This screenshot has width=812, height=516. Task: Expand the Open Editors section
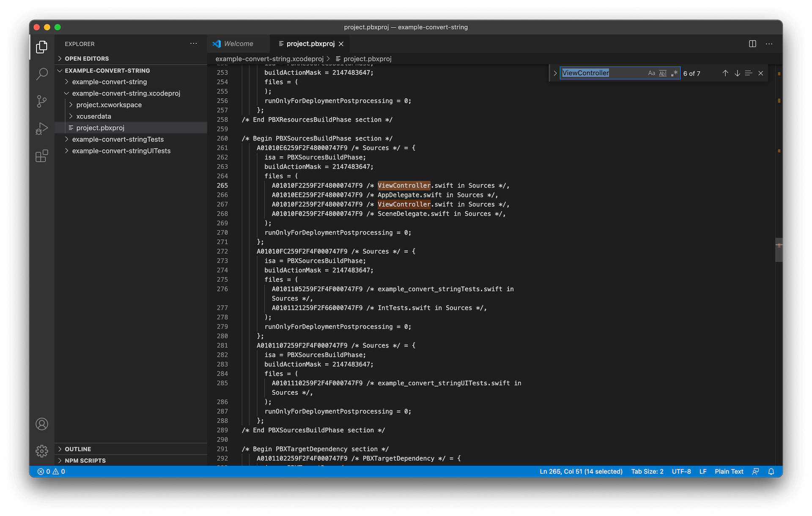[87, 59]
